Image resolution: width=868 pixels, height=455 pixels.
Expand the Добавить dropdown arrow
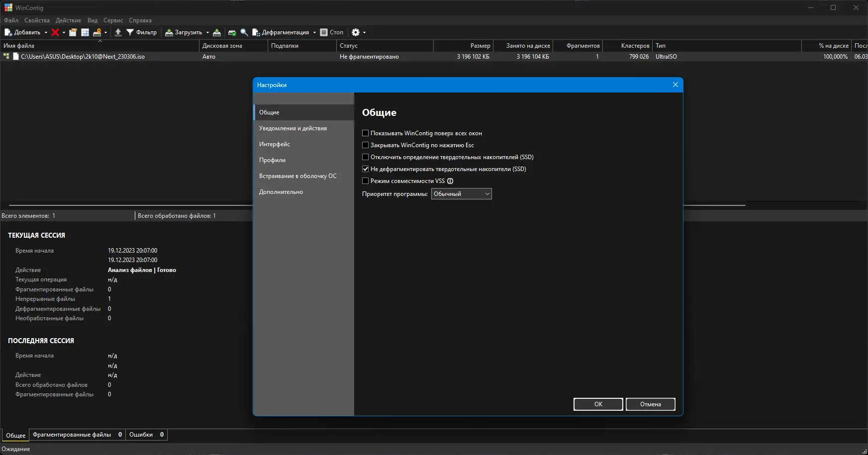[46, 33]
